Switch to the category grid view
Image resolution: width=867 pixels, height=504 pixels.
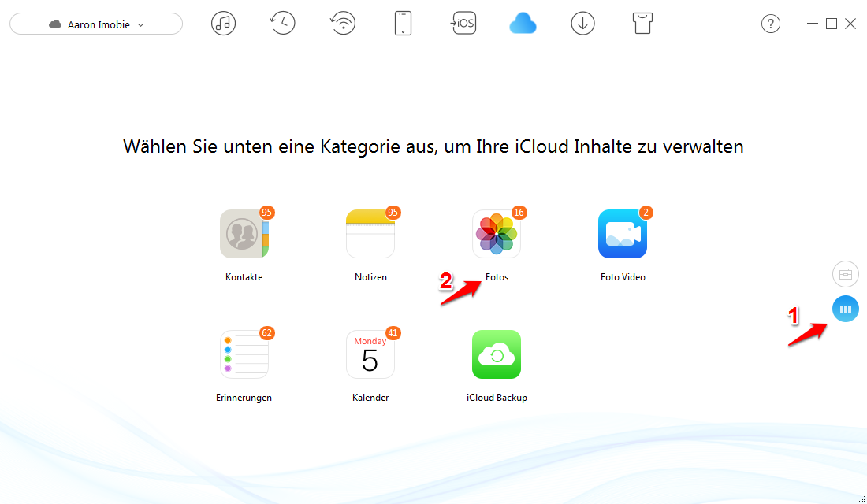click(846, 309)
